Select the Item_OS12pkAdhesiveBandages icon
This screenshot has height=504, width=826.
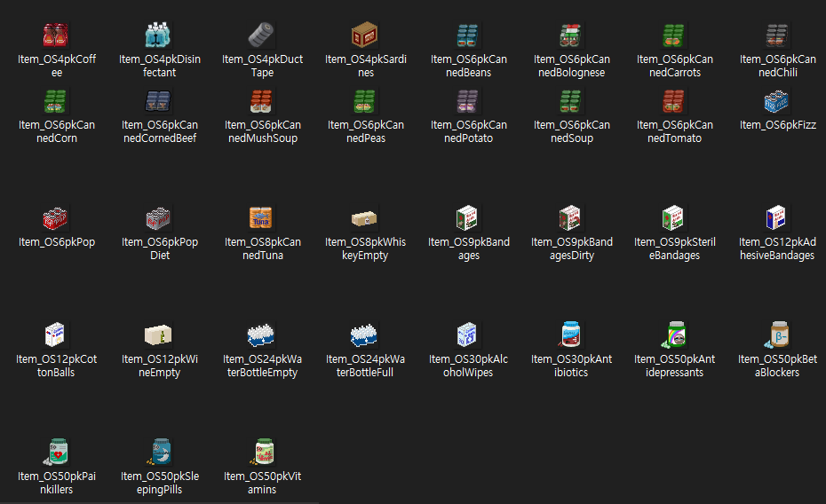(776, 217)
